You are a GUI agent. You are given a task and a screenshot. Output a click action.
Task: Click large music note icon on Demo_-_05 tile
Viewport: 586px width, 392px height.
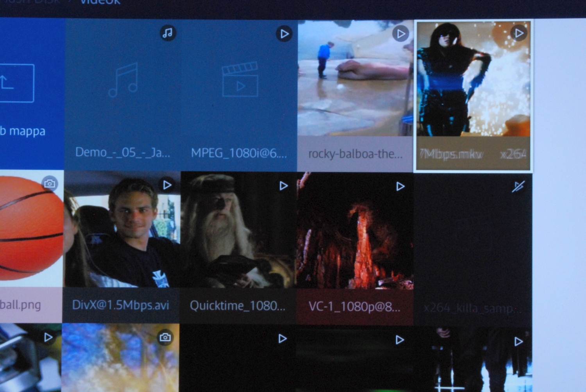click(123, 80)
